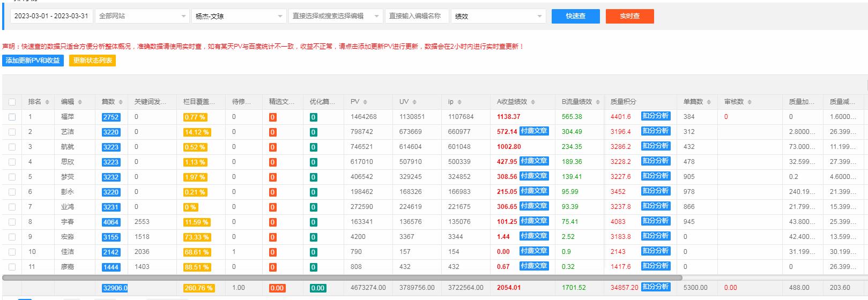Click 栏目覆盖 badge 14.12 % for 艺洁
868x300 pixels.
pos(197,132)
